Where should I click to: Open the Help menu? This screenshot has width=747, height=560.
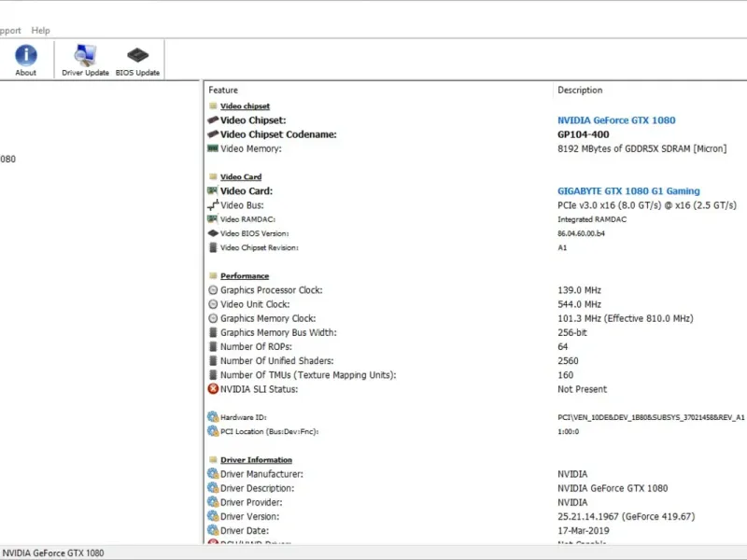coord(40,31)
